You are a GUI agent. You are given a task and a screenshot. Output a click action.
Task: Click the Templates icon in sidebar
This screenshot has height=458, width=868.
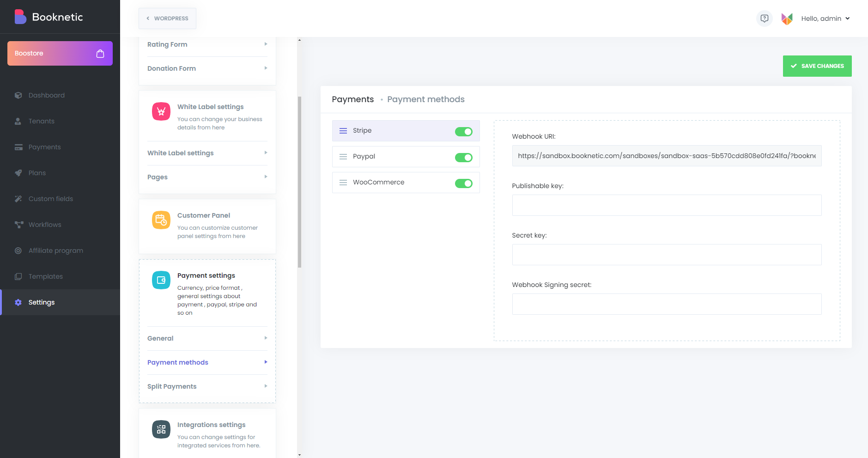pos(18,276)
